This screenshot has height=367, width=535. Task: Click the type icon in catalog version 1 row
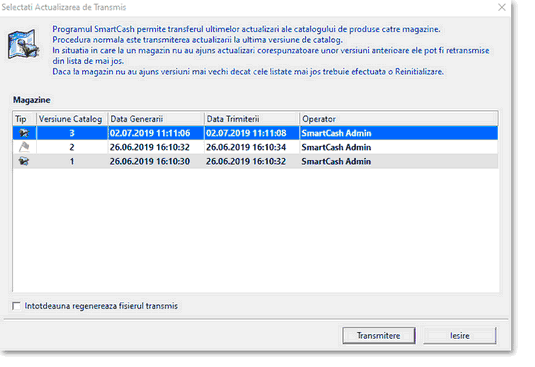coord(24,161)
